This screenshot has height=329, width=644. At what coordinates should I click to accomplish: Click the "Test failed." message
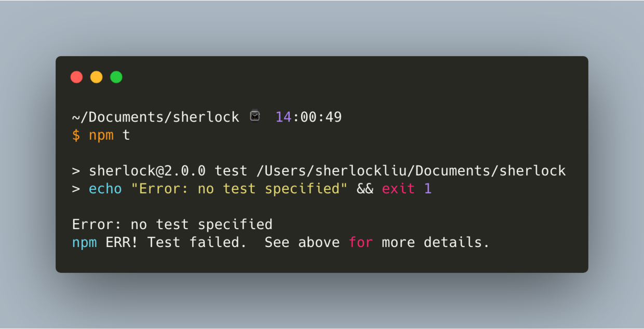click(197, 243)
